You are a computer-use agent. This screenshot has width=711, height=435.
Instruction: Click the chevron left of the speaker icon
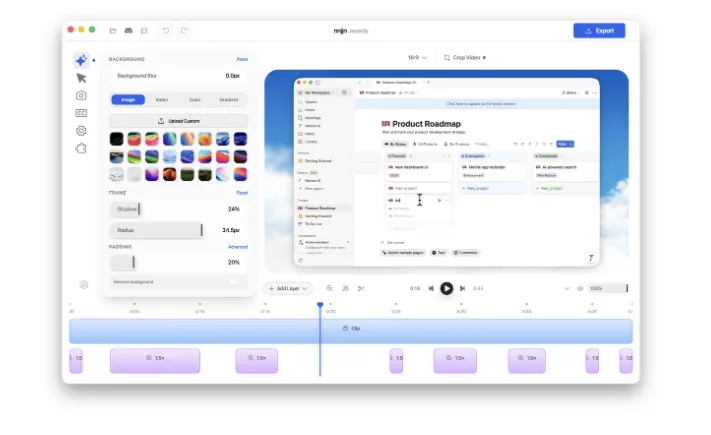(x=567, y=288)
